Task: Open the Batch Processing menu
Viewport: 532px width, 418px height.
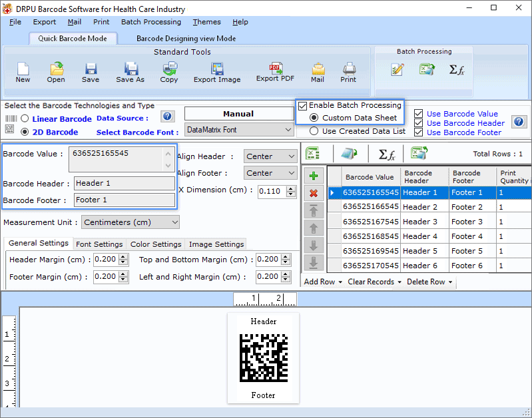Action: tap(151, 22)
